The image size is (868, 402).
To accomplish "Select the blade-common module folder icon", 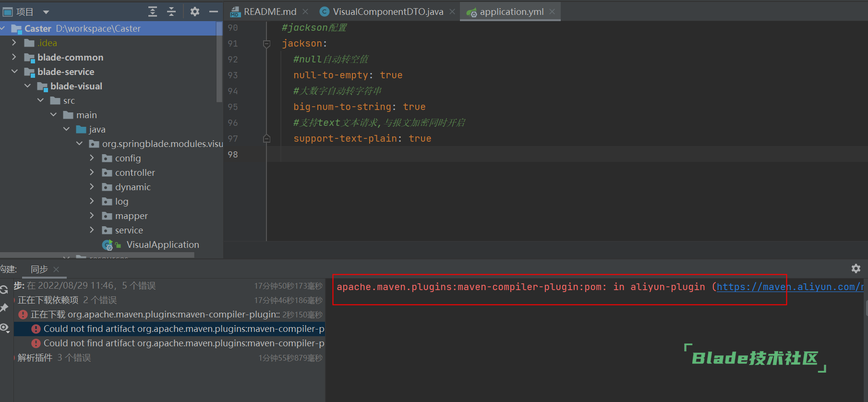I will click(x=30, y=58).
